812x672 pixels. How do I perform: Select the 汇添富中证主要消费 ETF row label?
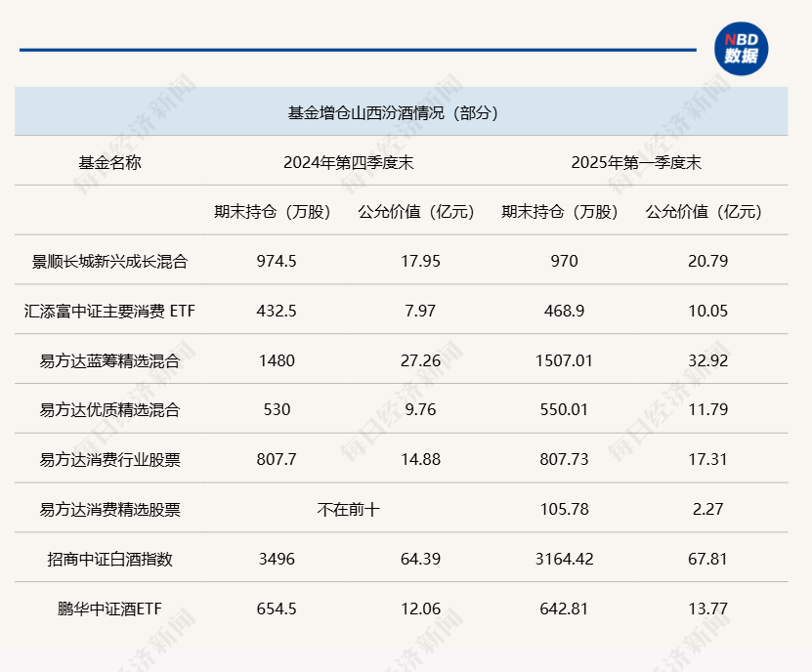[109, 311]
